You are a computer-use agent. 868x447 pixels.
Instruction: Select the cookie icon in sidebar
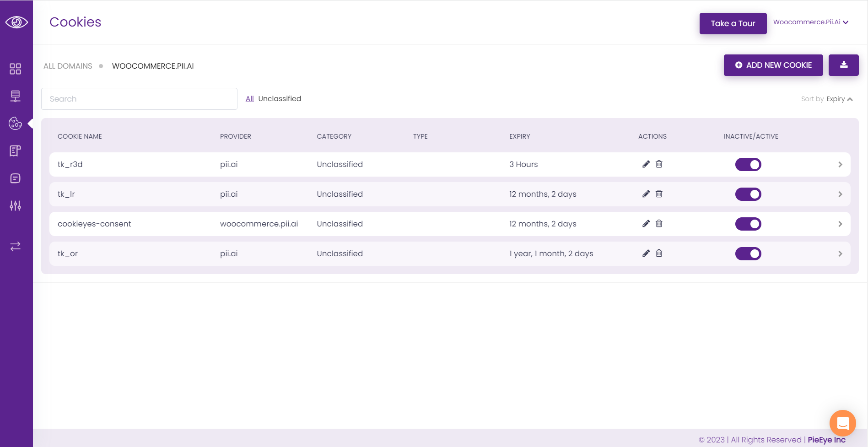(x=16, y=123)
